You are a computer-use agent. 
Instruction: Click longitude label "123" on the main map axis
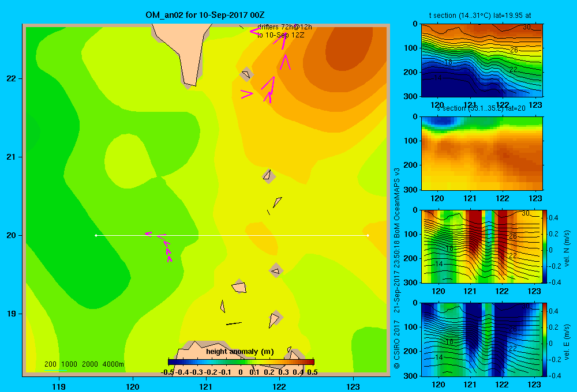pyautogui.click(x=353, y=386)
